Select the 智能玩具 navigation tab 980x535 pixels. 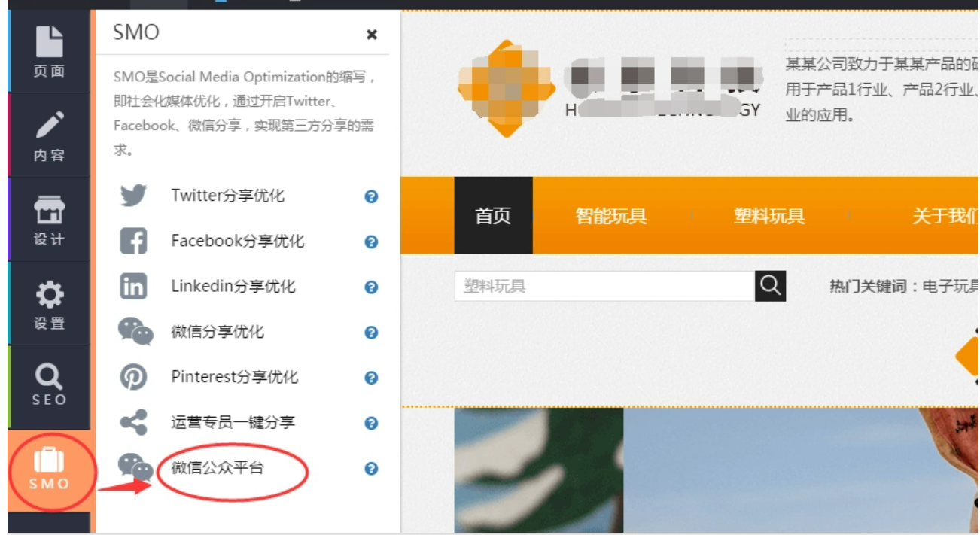pos(610,216)
